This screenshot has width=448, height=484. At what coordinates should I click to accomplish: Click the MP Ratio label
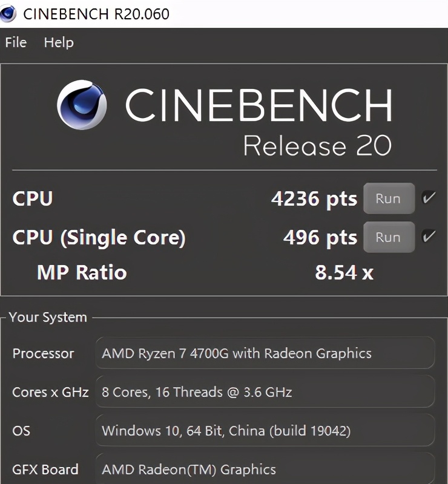pos(82,272)
